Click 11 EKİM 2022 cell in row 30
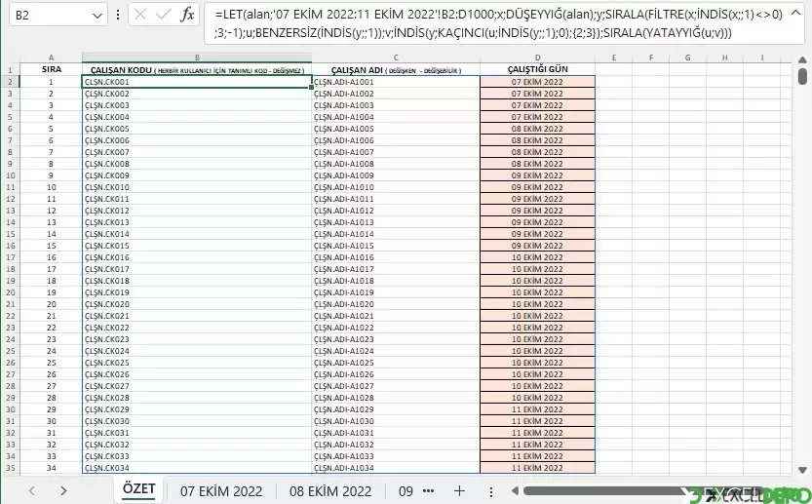 537,409
